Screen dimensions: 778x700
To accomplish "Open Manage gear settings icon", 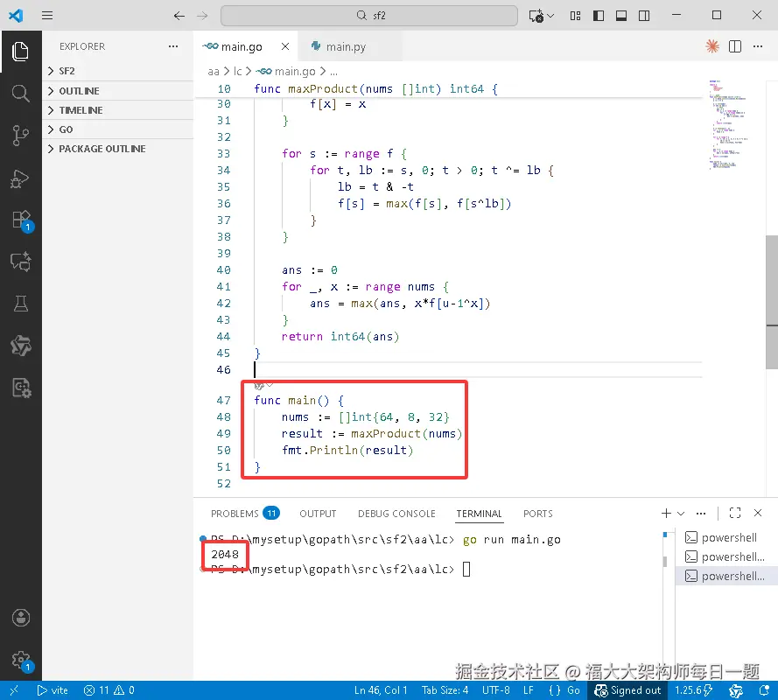I will pos(21,661).
